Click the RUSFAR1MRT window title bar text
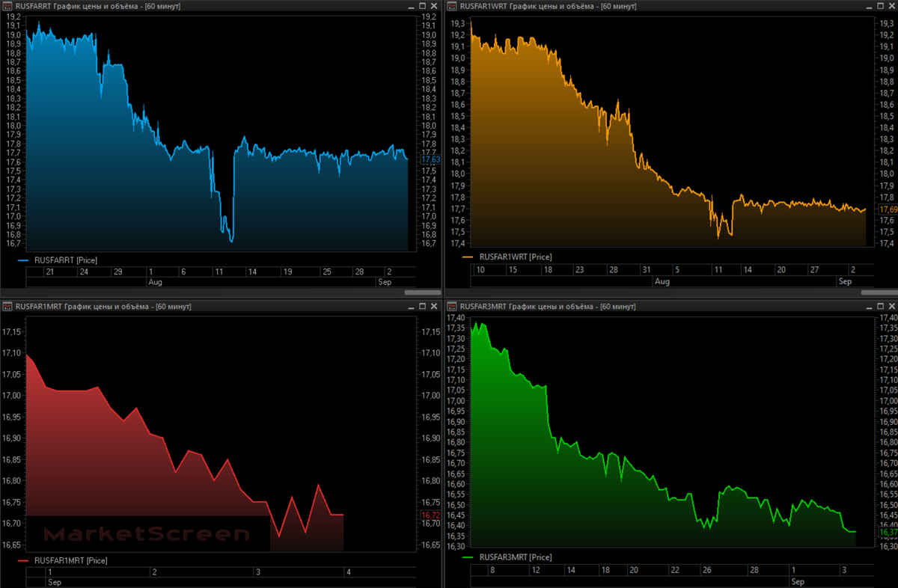 pos(103,307)
